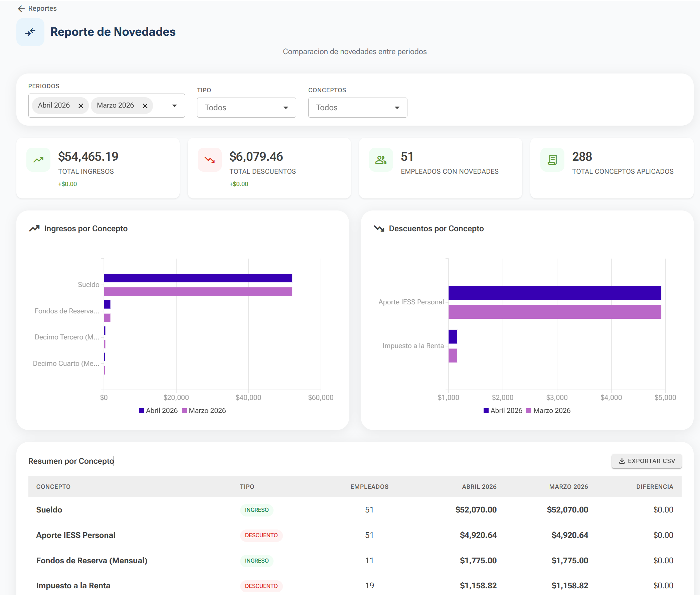Click the Diferencia column header

coord(655,487)
